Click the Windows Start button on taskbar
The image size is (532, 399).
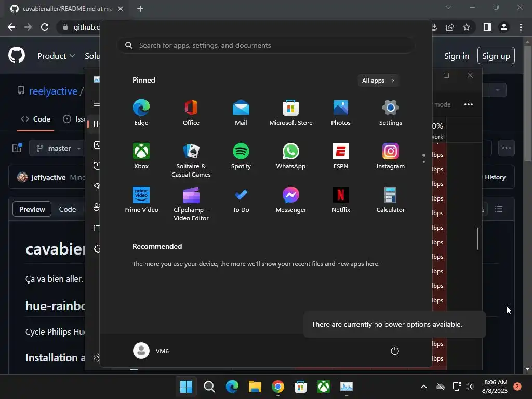click(187, 387)
